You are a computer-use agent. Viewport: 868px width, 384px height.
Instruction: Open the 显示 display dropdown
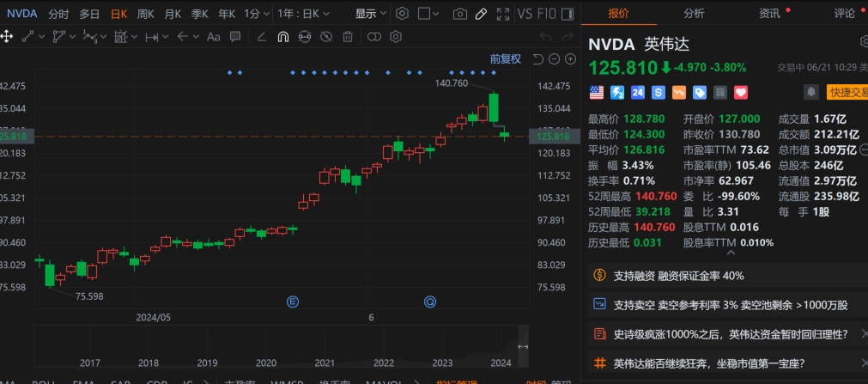point(370,14)
